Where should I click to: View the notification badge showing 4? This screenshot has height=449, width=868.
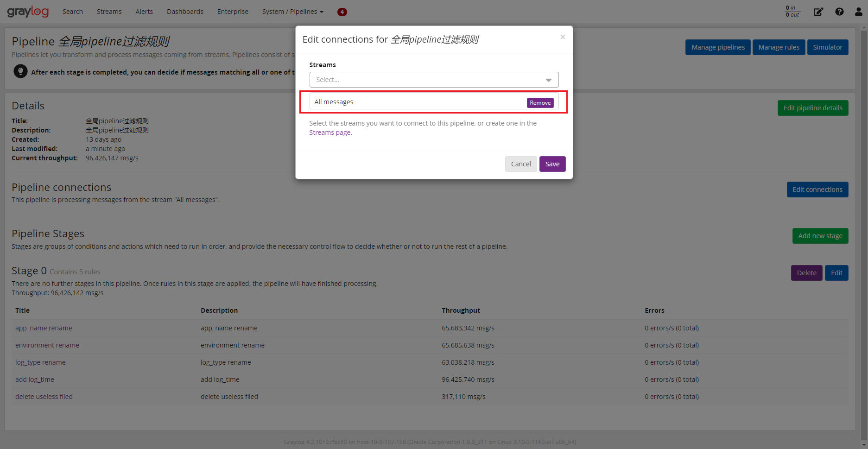pyautogui.click(x=342, y=12)
